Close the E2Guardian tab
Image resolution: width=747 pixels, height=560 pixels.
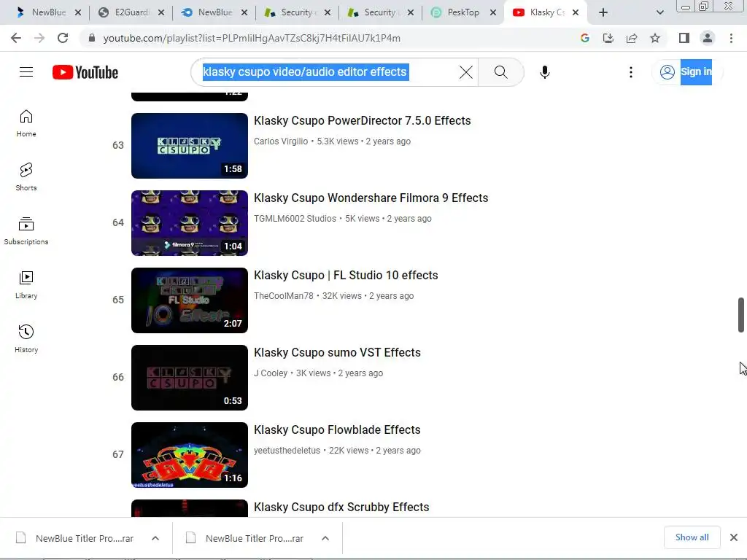tap(161, 12)
